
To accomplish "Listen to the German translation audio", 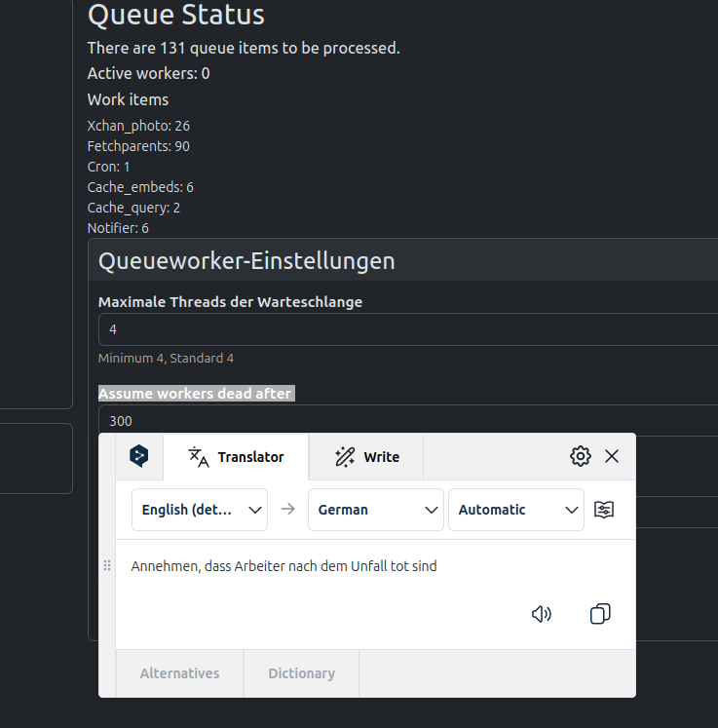I will (542, 614).
